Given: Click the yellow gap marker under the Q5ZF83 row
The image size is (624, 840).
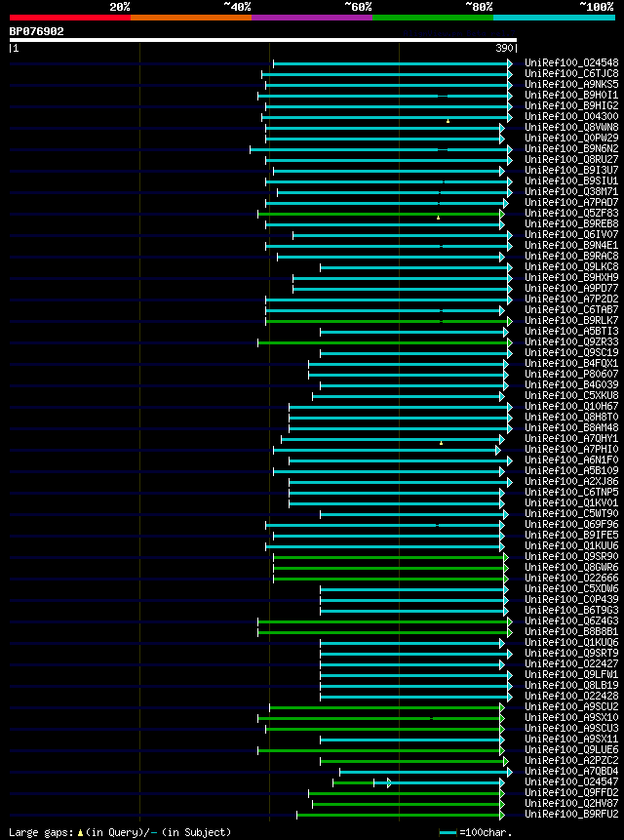Looking at the screenshot, I should pyautogui.click(x=439, y=218).
